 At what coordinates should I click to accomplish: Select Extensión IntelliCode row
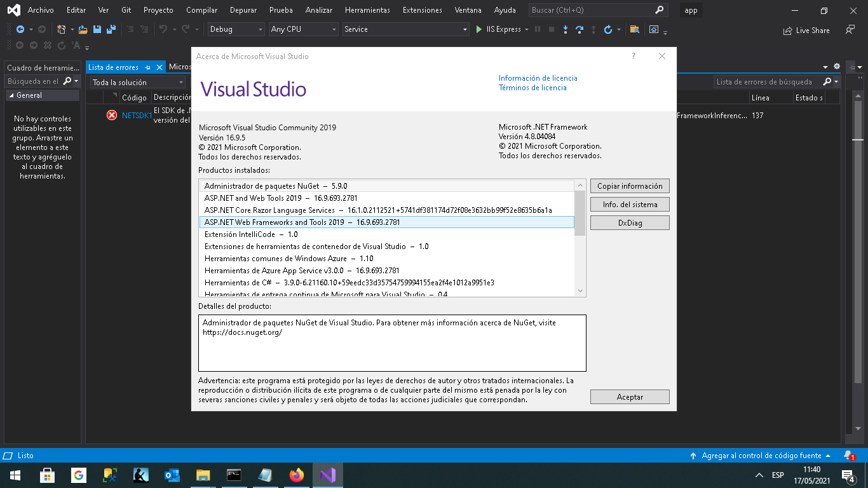(x=386, y=234)
